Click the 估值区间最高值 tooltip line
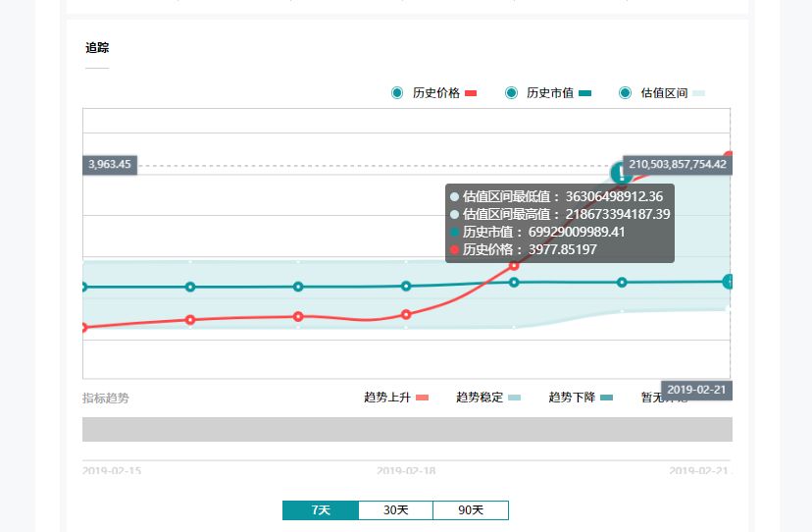The width and height of the screenshot is (812, 532). click(560, 214)
